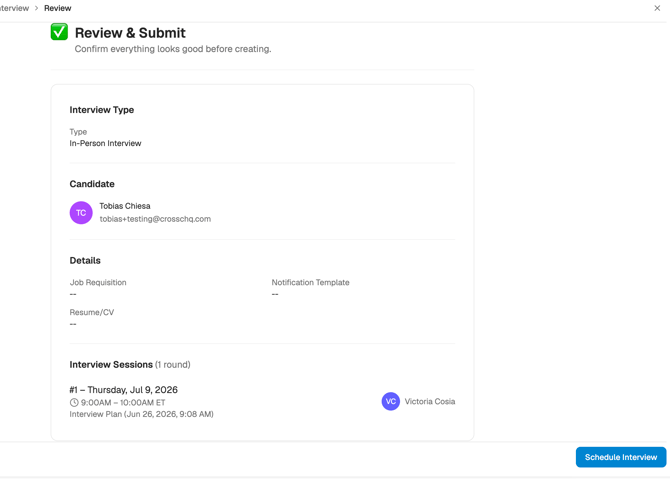The height and width of the screenshot is (479, 670).
Task: Click the Job Requisition value field
Action: coord(73,294)
